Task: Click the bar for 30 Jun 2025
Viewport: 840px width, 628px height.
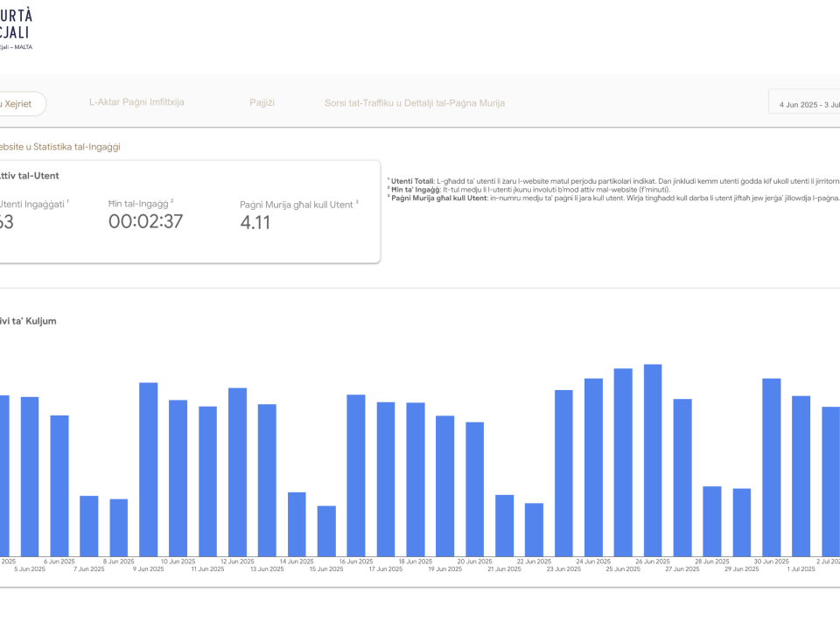Action: 772,467
